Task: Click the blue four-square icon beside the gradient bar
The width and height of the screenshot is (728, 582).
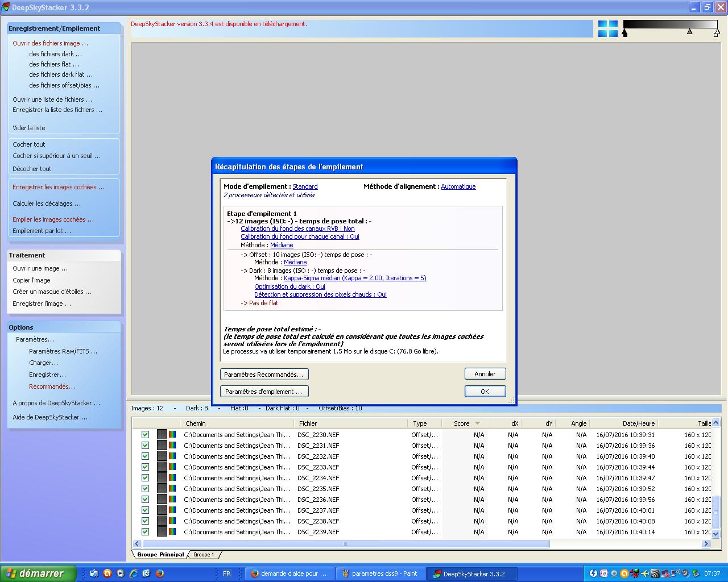Action: (607, 29)
